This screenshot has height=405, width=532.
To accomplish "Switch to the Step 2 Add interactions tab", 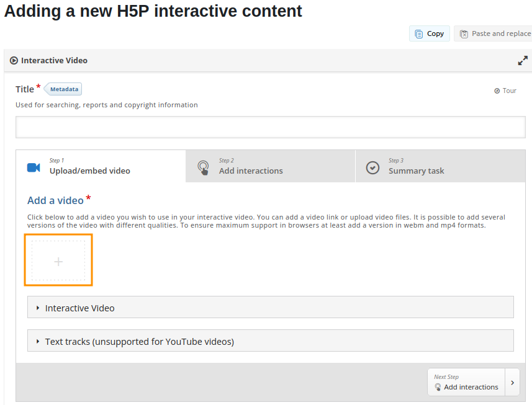I will tap(271, 166).
